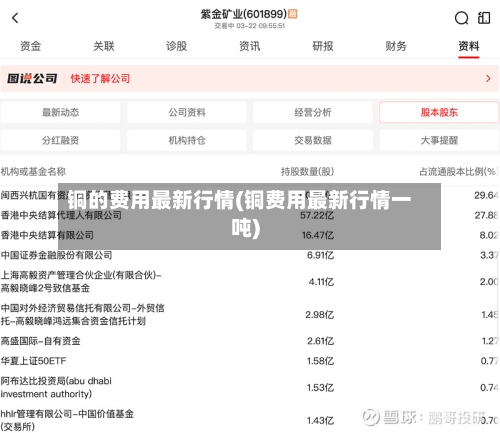Switch to the 关联 tab
500x433 pixels.
[x=104, y=46]
